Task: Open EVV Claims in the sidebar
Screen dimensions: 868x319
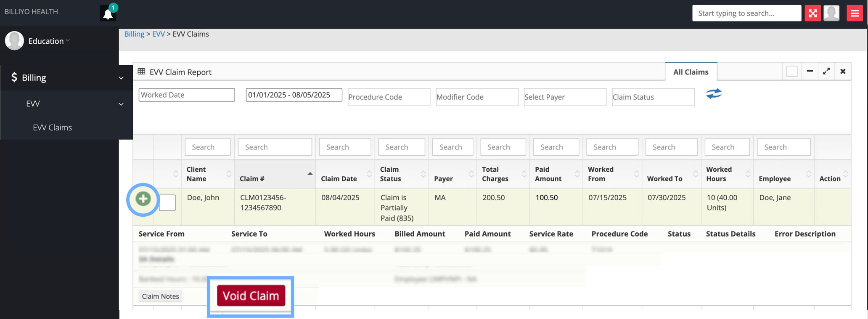Action: (x=53, y=128)
